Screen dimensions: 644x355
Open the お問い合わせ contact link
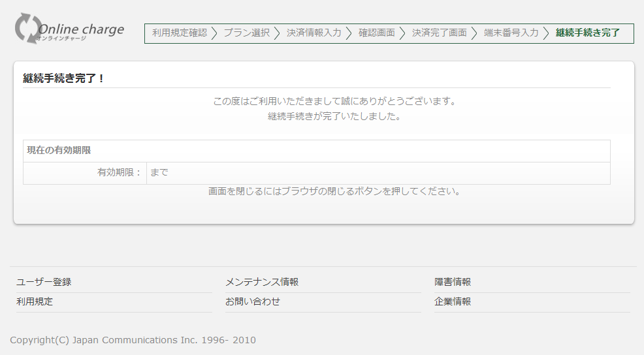point(253,301)
